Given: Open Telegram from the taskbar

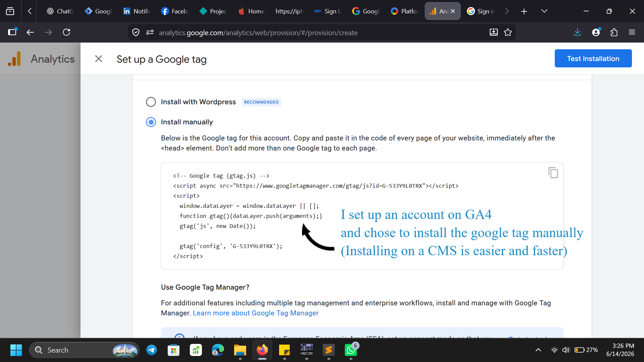Looking at the screenshot, I should coord(152,350).
